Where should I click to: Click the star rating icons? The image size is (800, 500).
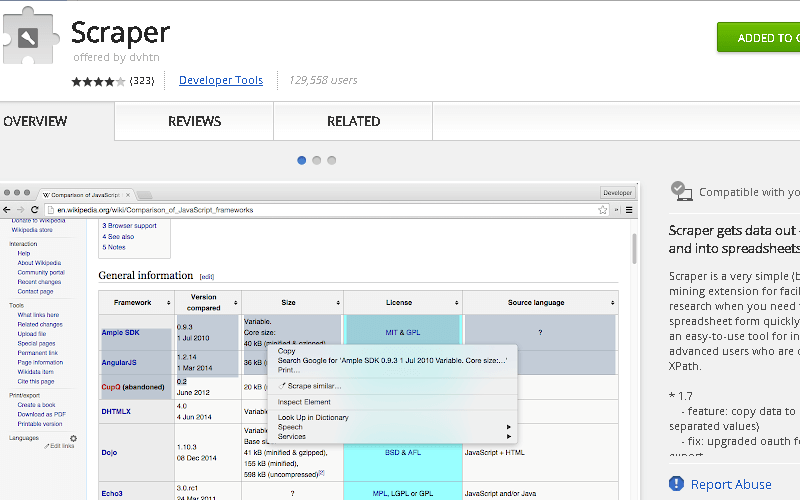click(98, 81)
